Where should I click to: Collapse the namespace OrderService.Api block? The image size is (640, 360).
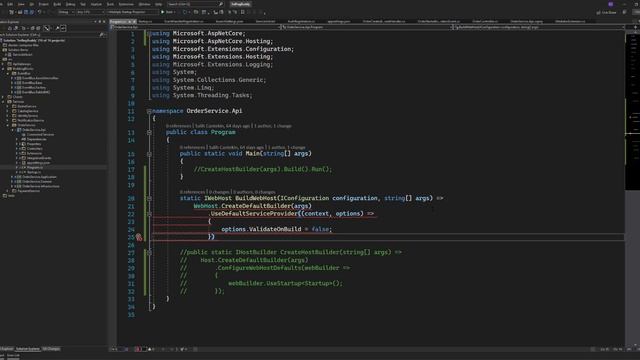(149, 111)
